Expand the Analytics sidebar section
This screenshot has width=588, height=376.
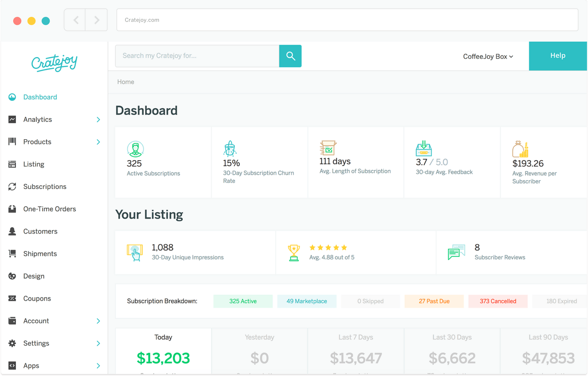98,120
